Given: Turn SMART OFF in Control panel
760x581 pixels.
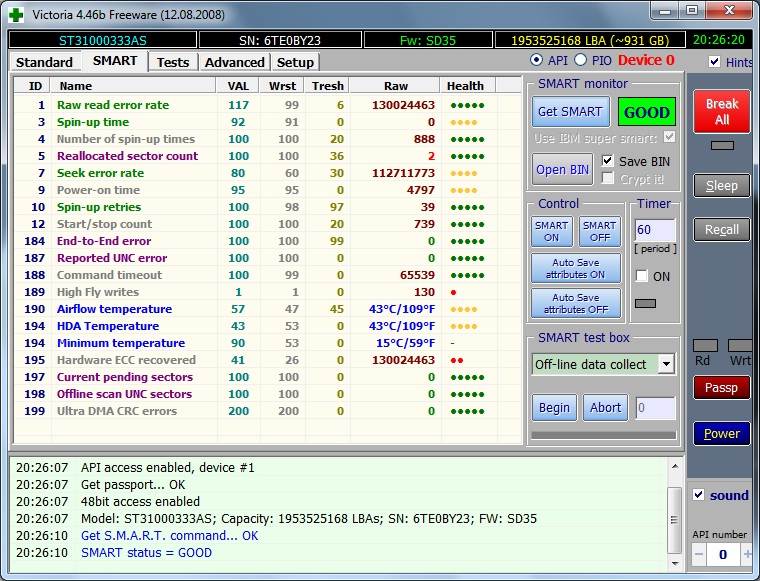Looking at the screenshot, I should [x=599, y=232].
